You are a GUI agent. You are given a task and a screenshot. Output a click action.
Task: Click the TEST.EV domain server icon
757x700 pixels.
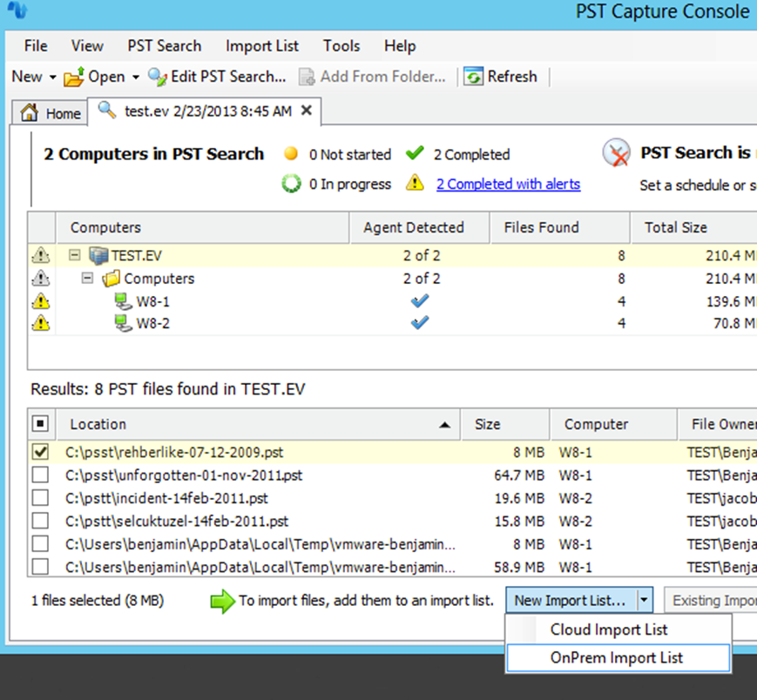click(x=99, y=255)
